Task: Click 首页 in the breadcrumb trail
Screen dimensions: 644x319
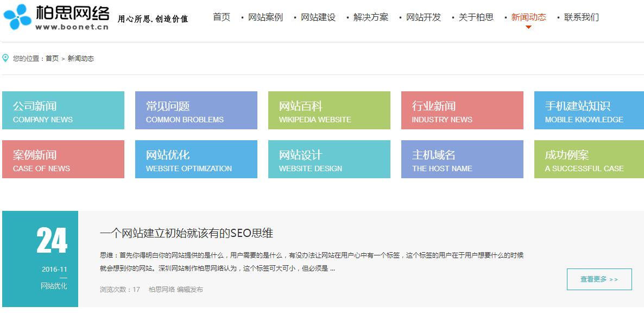Action: [52, 58]
